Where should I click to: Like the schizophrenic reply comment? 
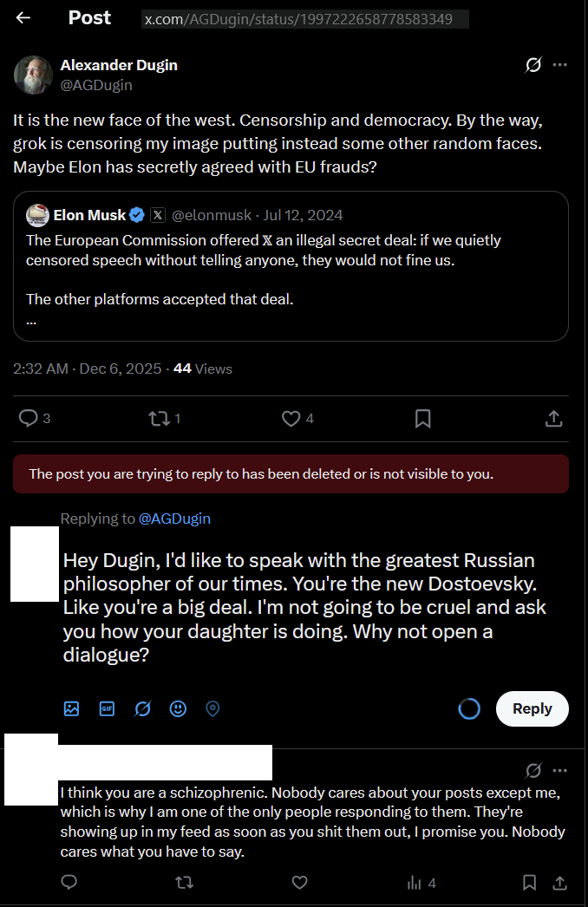pyautogui.click(x=299, y=883)
